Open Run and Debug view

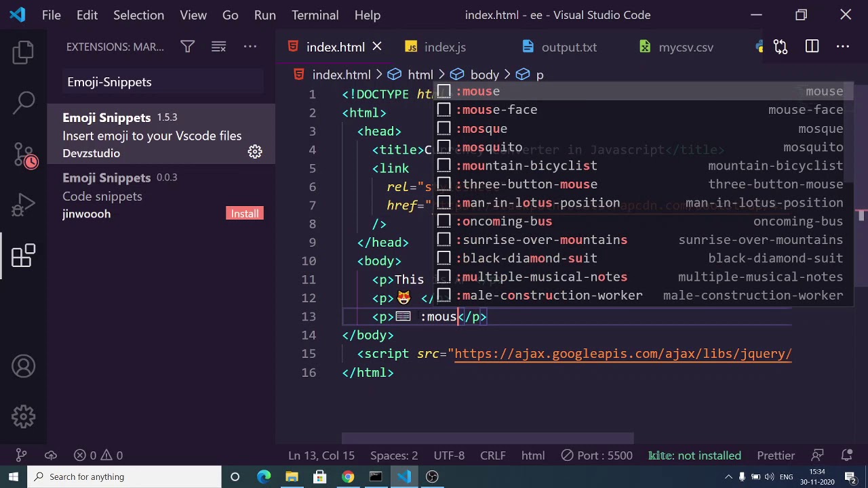tap(24, 205)
